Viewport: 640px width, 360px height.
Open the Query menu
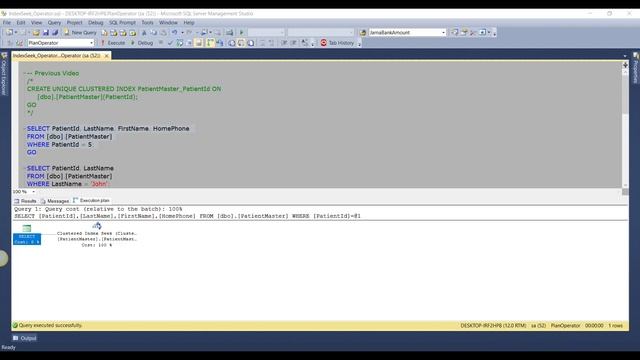[54, 23]
